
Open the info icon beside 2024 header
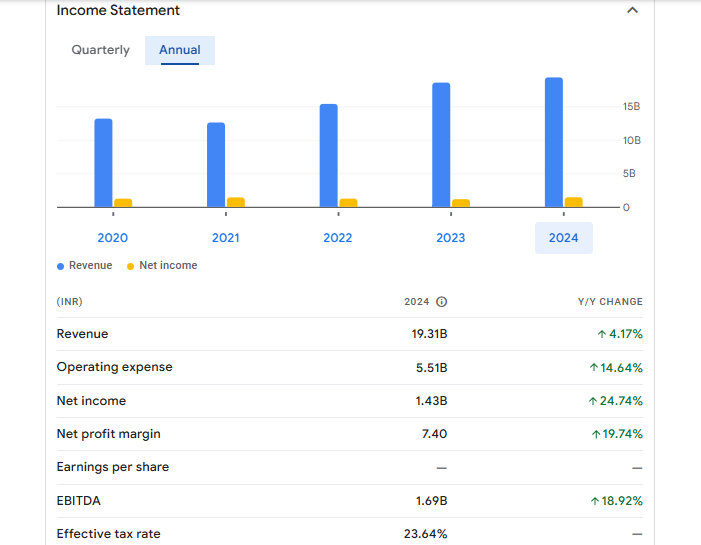click(x=441, y=302)
